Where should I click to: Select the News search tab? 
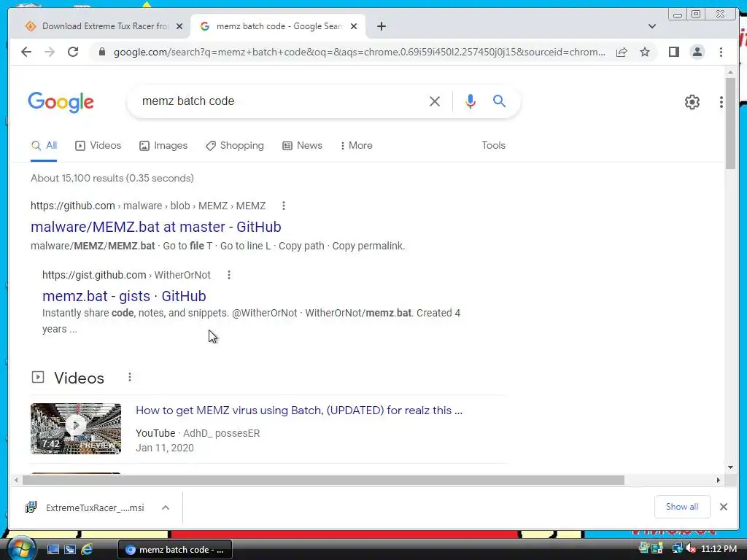click(x=303, y=145)
